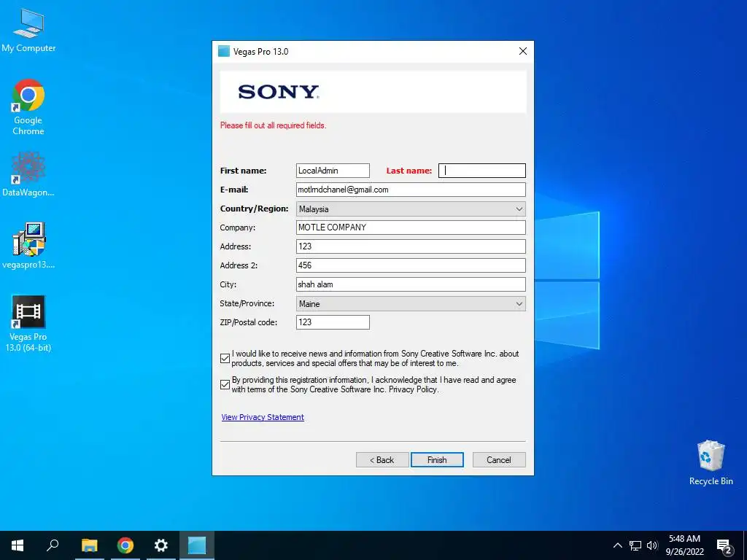Open File Explorer from the taskbar
Screen dimensions: 747x560
pos(89,545)
